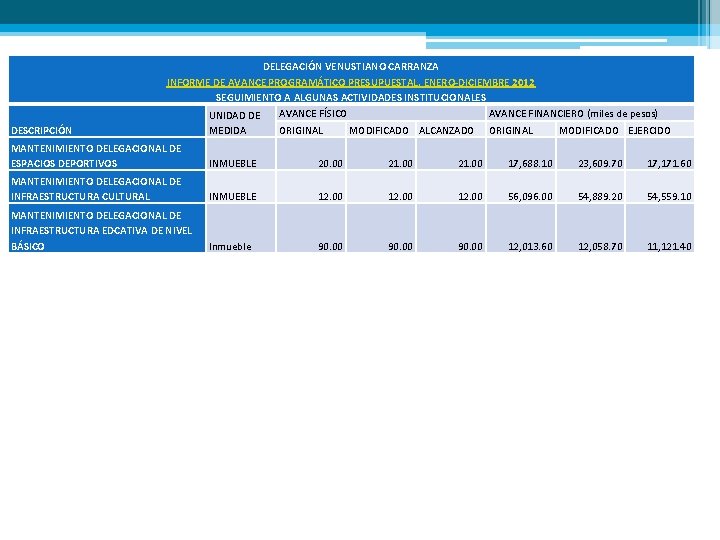720x540 pixels.
Task: Click INMUEBLE in the INFRAESTRUCTURA CULTURAL row
Action: [233, 197]
